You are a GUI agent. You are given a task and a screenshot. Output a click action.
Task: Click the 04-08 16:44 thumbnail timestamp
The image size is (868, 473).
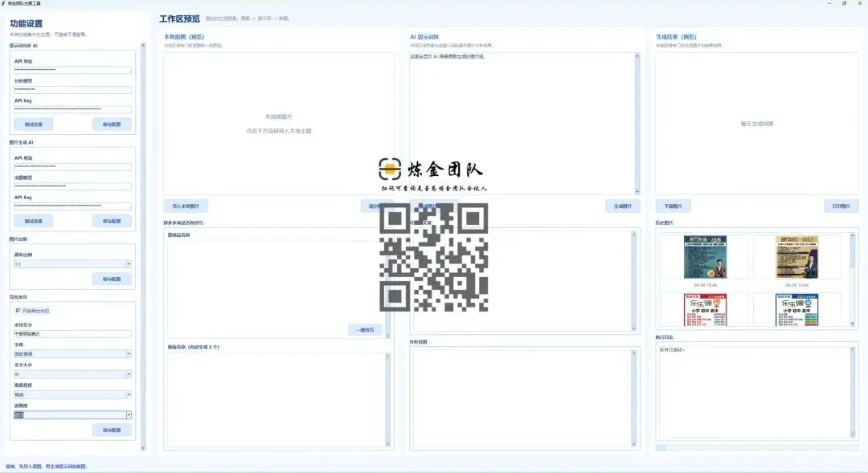pyautogui.click(x=796, y=285)
